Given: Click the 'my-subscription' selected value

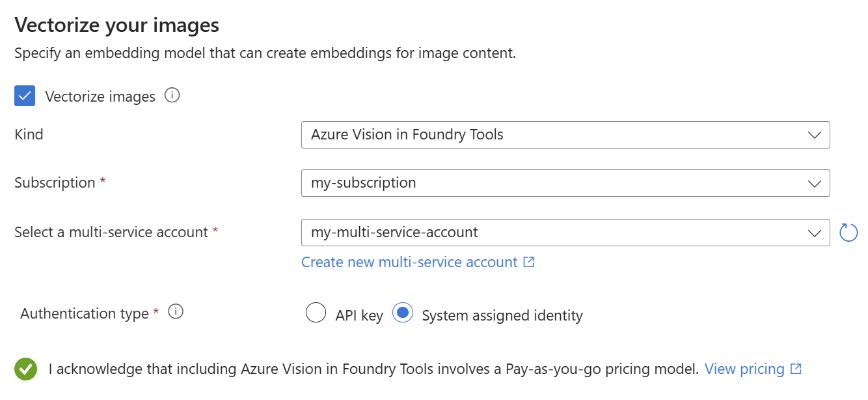Looking at the screenshot, I should point(364,183).
